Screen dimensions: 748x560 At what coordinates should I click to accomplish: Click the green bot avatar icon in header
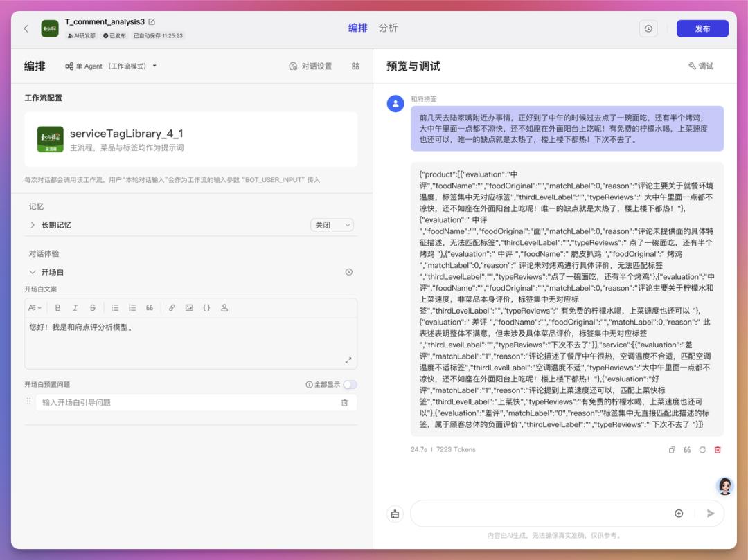click(x=50, y=28)
